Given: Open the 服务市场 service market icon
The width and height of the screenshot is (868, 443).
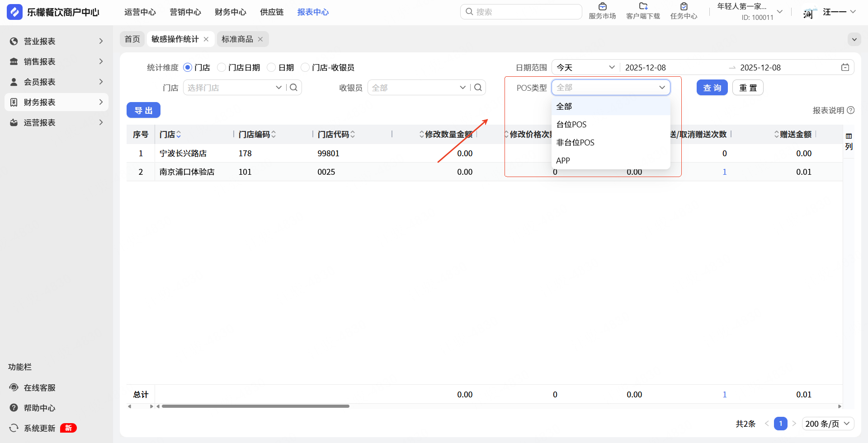Looking at the screenshot, I should click(x=602, y=7).
